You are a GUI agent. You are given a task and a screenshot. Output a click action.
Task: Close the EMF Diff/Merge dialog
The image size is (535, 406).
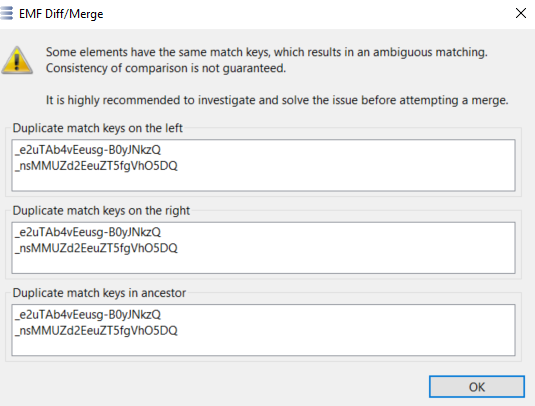[x=521, y=13]
